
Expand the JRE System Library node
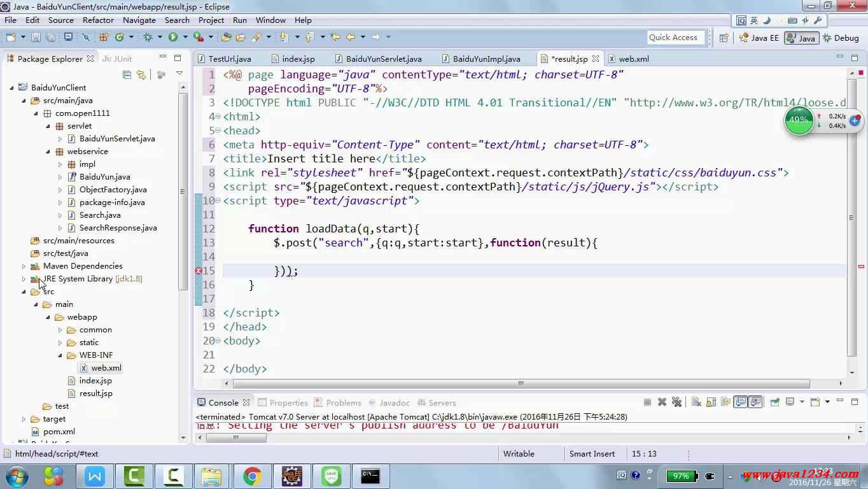(x=24, y=279)
